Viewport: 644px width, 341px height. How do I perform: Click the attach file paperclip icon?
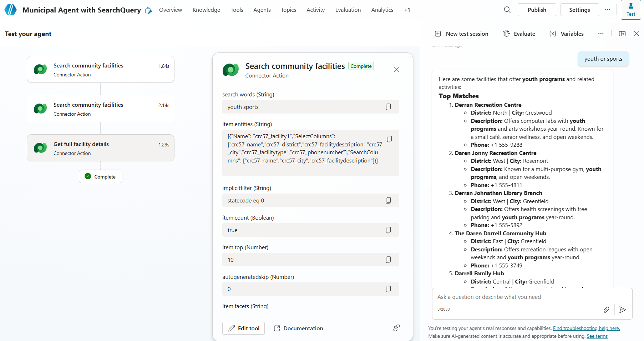coord(606,310)
